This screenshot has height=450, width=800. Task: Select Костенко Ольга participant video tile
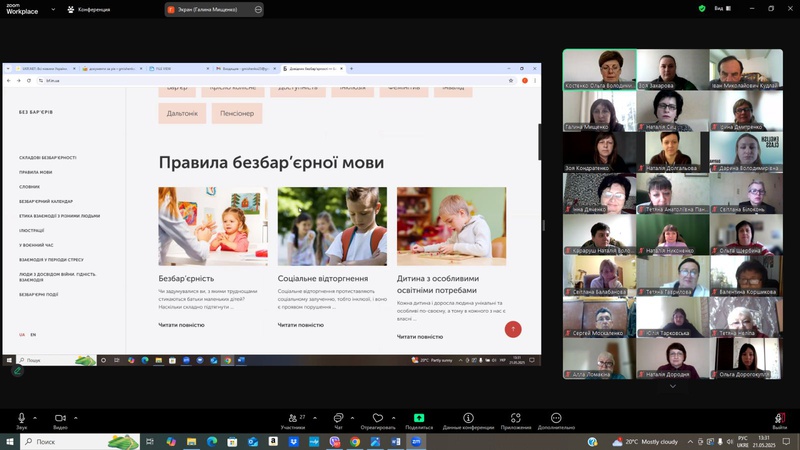[x=599, y=70]
